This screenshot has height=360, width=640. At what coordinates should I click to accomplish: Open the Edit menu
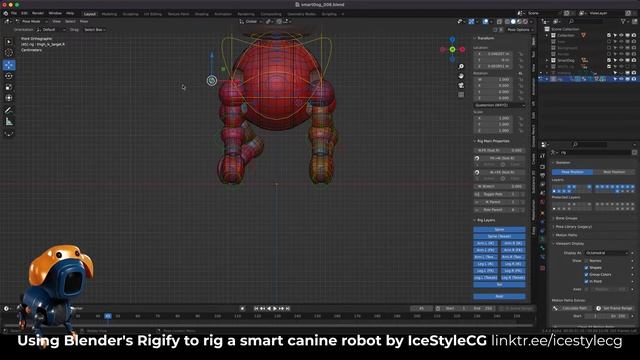24,13
